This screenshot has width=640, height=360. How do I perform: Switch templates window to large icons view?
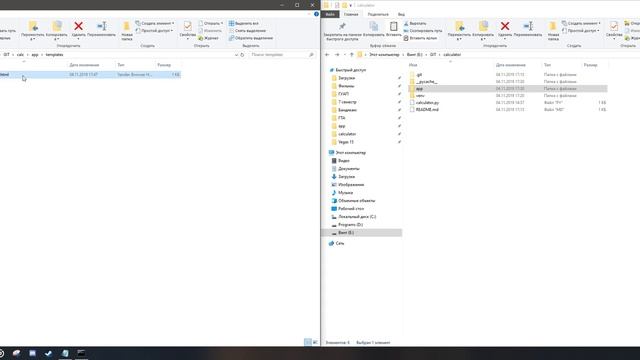[315, 342]
